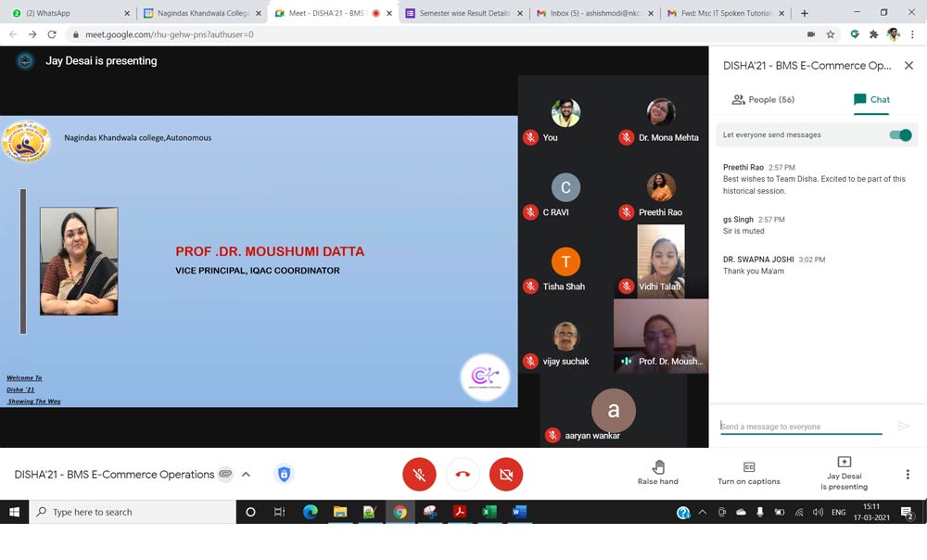This screenshot has width=927, height=560.
Task: Open the host controls shield icon
Action: point(285,475)
